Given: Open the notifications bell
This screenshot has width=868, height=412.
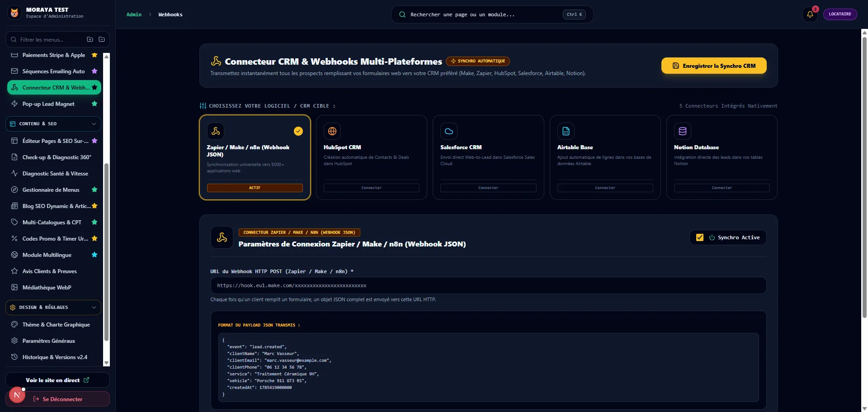Looking at the screenshot, I should click(x=810, y=14).
